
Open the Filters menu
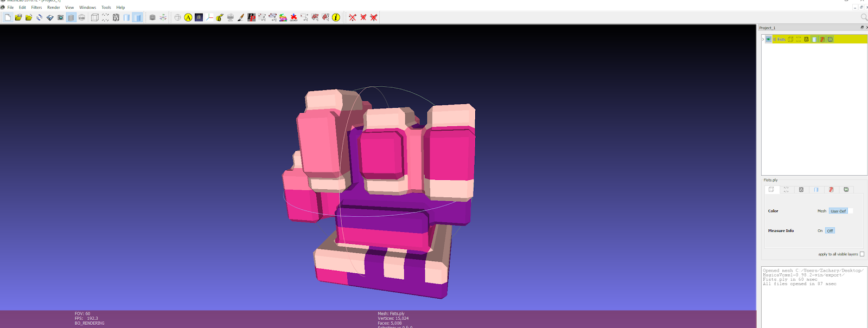tap(36, 8)
